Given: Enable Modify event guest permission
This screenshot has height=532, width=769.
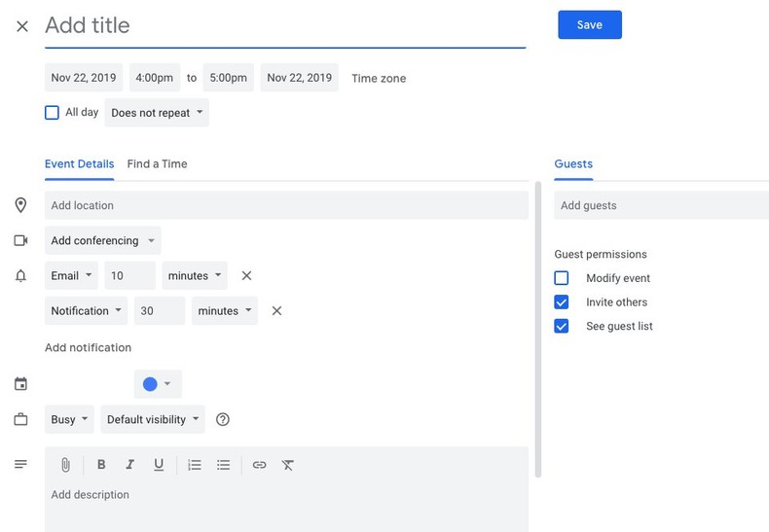Looking at the screenshot, I should 562,278.
